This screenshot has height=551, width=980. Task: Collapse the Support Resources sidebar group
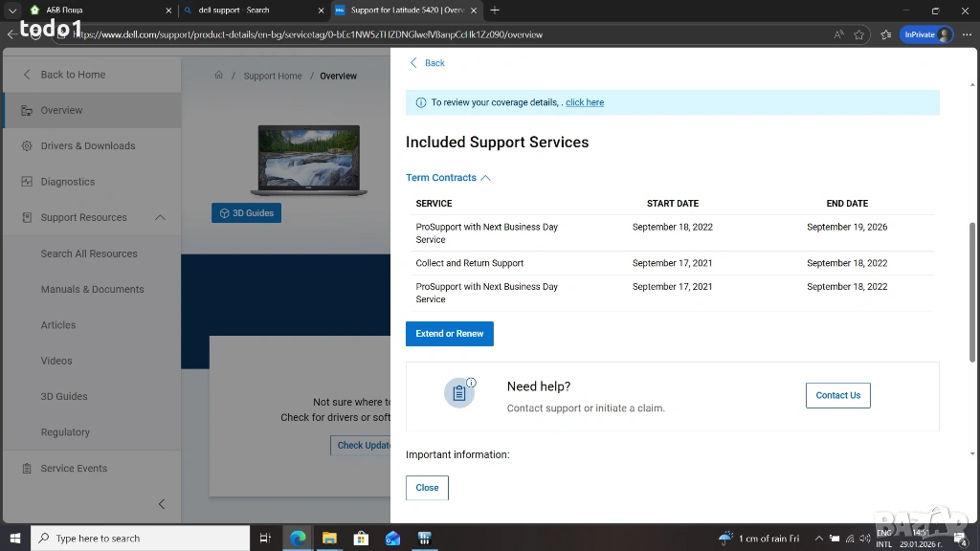(161, 217)
